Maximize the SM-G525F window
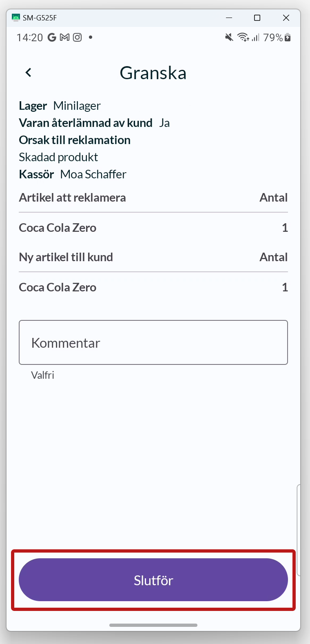This screenshot has height=644, width=310. (257, 18)
